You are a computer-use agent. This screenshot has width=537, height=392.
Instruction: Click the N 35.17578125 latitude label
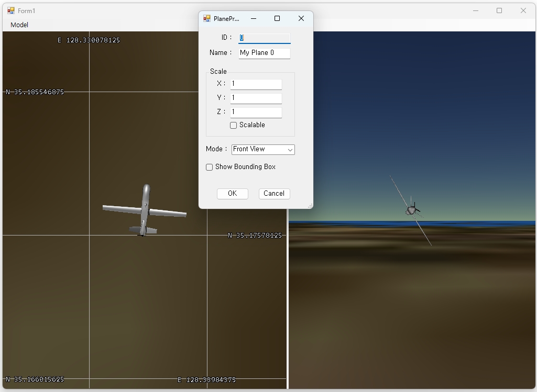tap(255, 236)
